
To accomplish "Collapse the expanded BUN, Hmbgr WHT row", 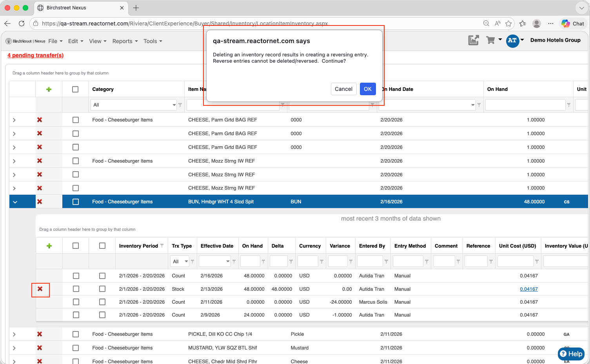I will [x=15, y=202].
